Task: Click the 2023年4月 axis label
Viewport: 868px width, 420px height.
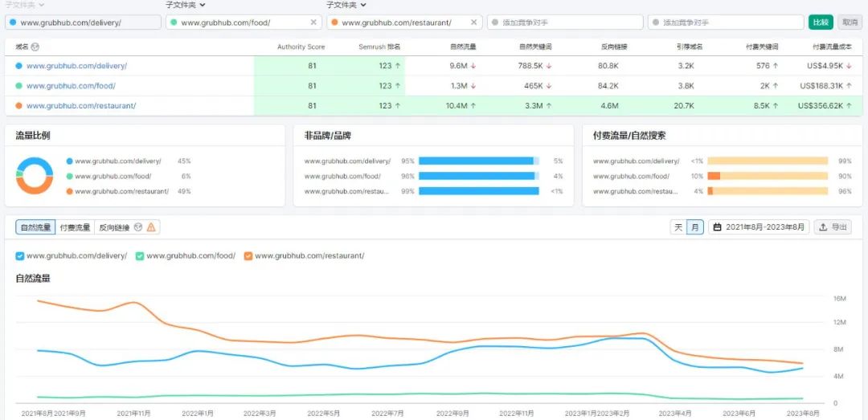Action: [675, 414]
